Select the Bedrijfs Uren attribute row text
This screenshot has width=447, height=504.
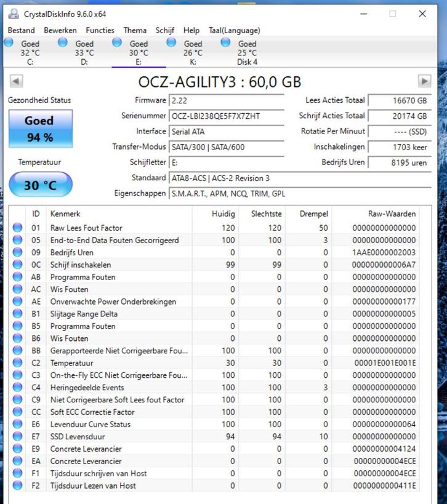71,252
